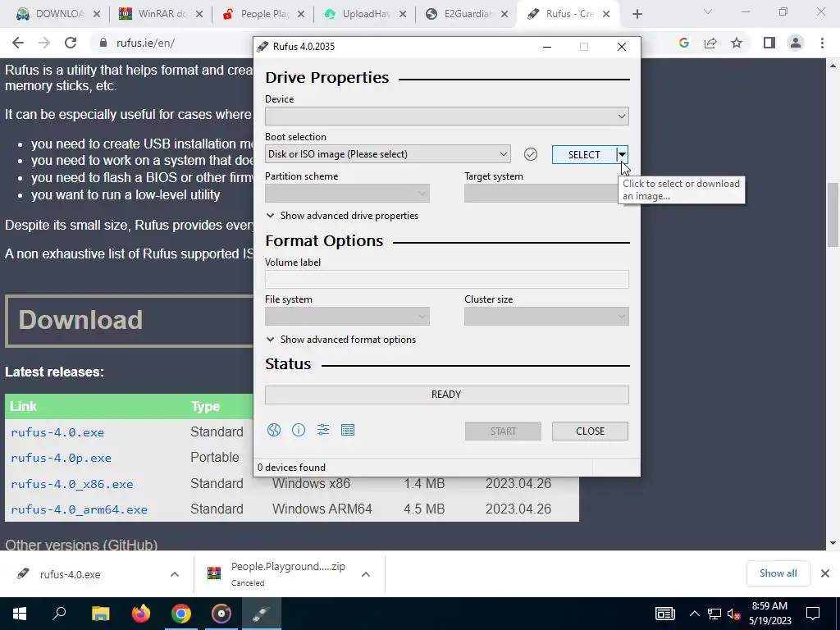The image size is (840, 630).
Task: Switch to Chrome in the taskbar
Action: coord(181,614)
